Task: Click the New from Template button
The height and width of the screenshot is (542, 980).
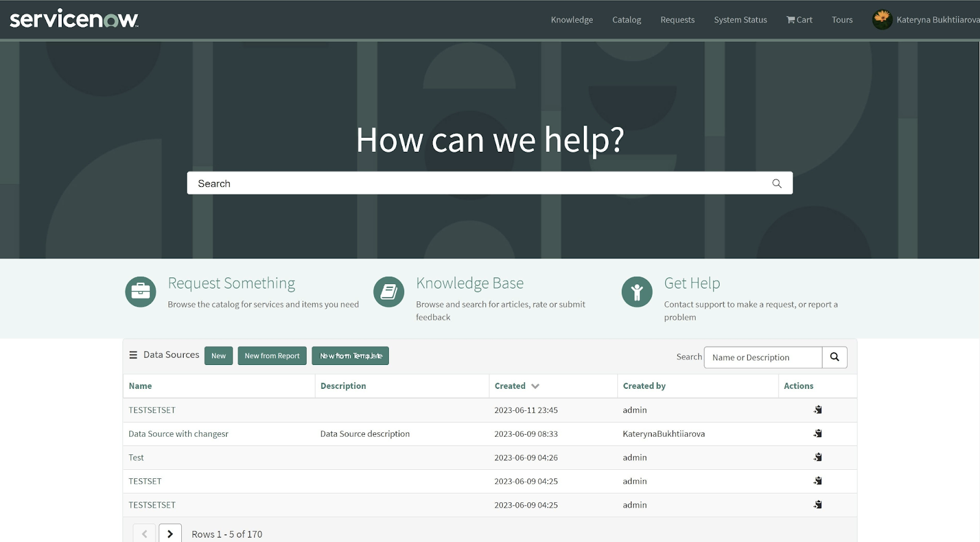Action: (350, 356)
